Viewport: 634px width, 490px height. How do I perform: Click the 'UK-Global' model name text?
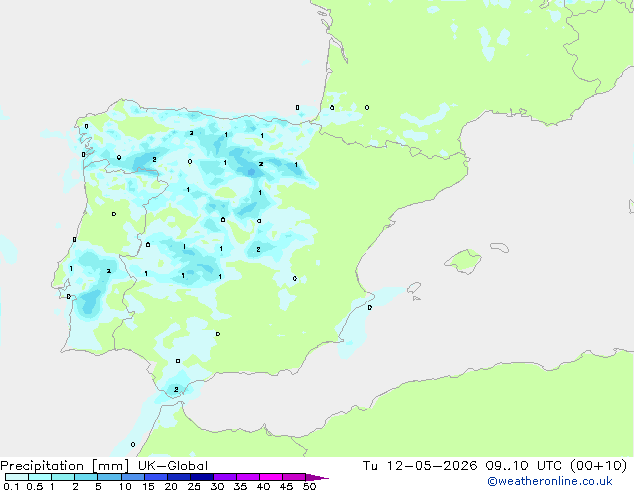coord(173,466)
